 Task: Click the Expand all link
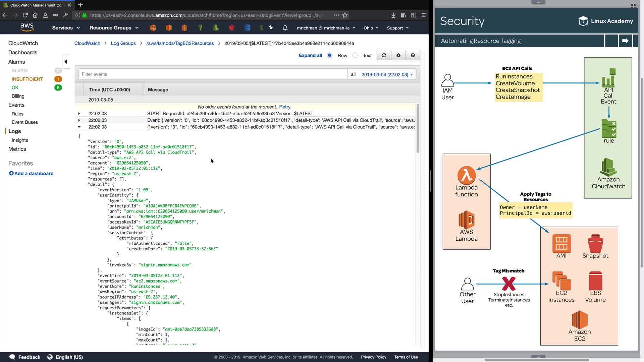tap(310, 55)
